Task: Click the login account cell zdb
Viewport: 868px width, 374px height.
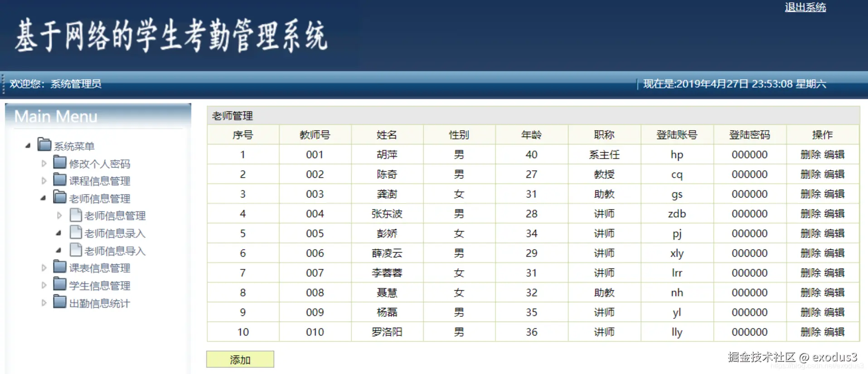Action: click(x=677, y=214)
